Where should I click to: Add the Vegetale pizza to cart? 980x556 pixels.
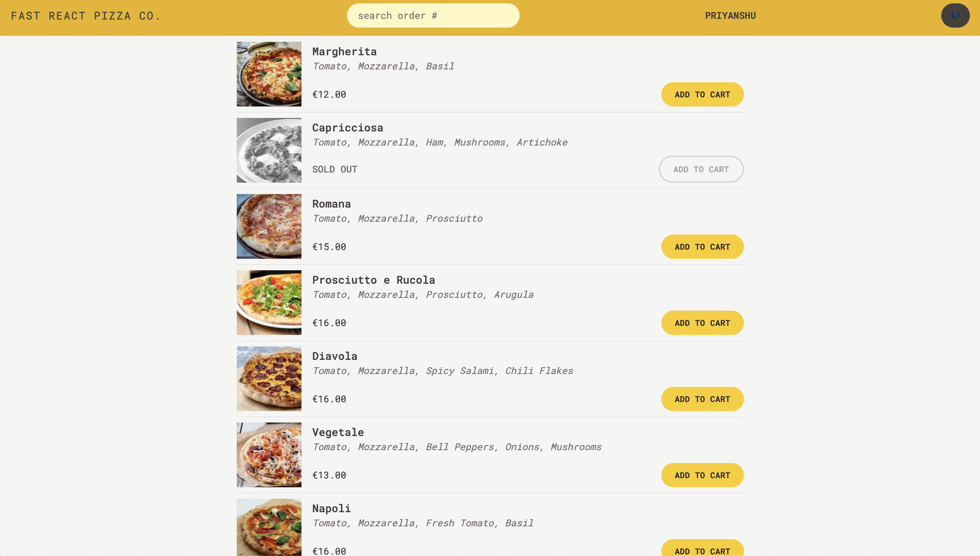click(x=702, y=475)
